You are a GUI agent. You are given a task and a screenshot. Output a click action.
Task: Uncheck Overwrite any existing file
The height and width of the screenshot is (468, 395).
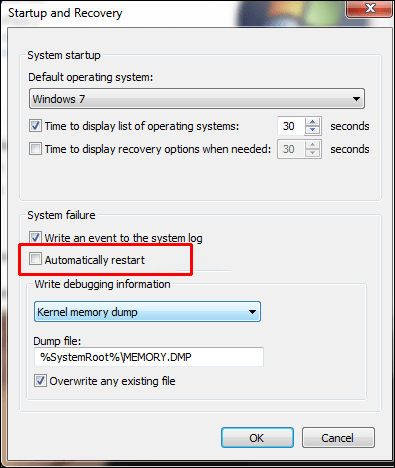click(x=40, y=381)
